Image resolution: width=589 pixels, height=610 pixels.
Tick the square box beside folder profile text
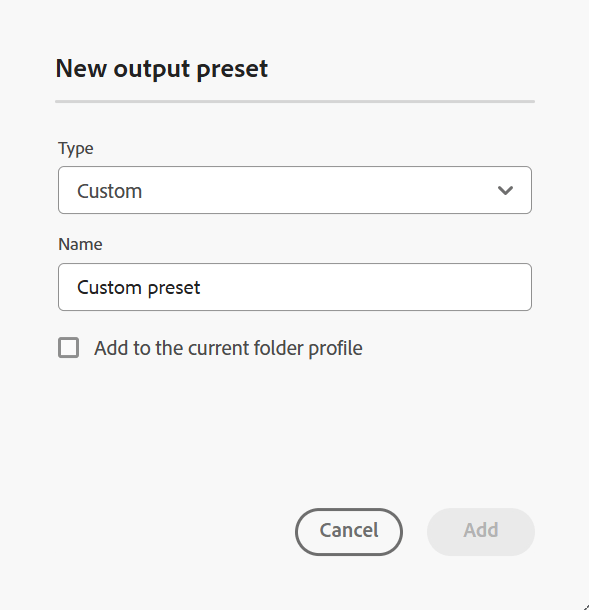click(x=68, y=347)
